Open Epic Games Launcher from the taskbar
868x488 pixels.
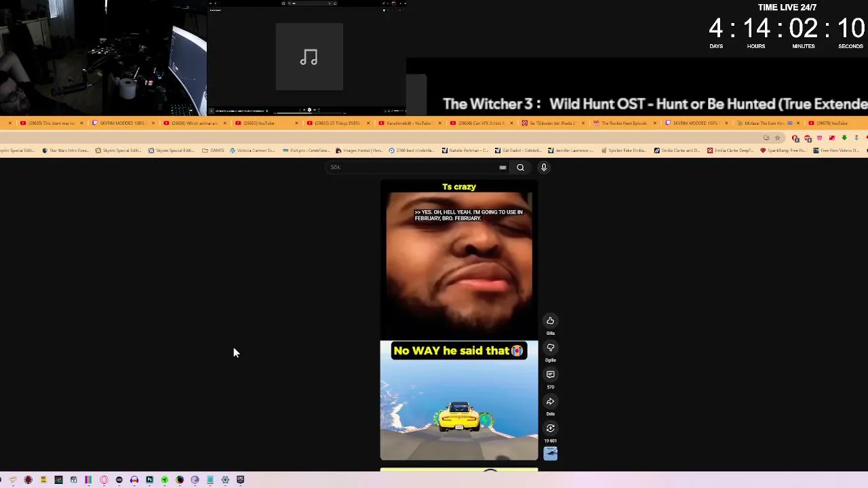pos(240,480)
